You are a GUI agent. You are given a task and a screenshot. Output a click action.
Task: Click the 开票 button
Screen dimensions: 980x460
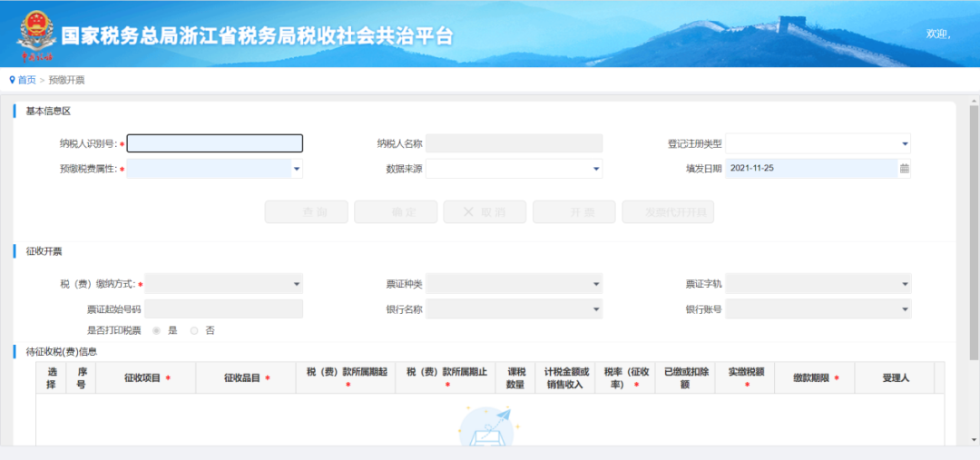574,212
